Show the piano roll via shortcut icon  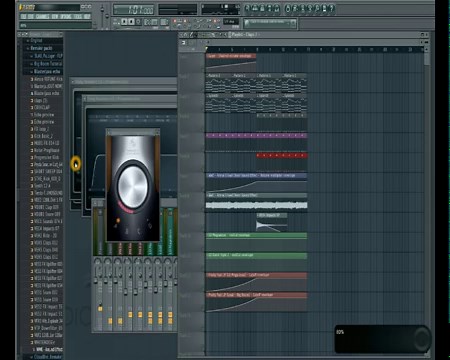click(262, 8)
